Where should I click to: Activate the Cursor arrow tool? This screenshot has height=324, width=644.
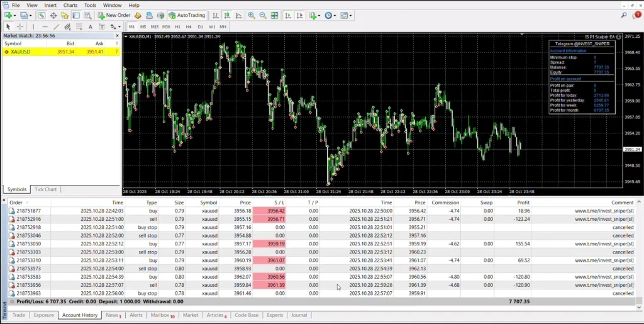(8, 26)
